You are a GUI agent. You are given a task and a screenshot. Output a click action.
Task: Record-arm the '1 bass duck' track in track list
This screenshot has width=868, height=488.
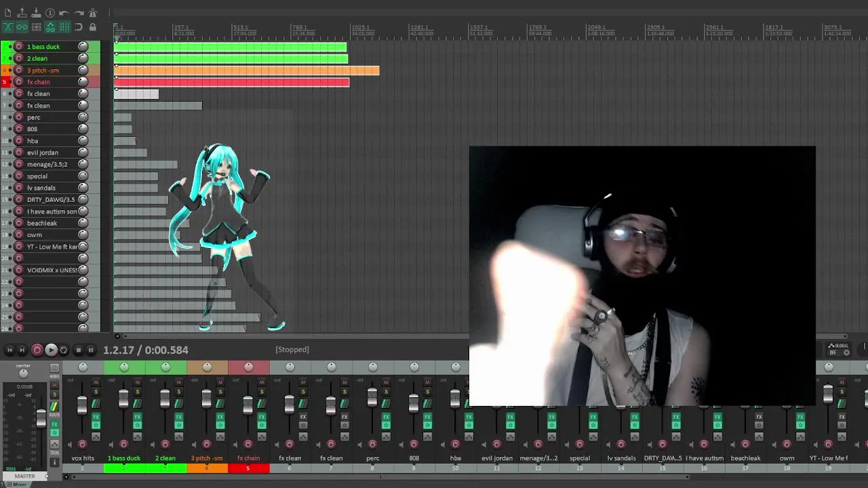coord(19,47)
